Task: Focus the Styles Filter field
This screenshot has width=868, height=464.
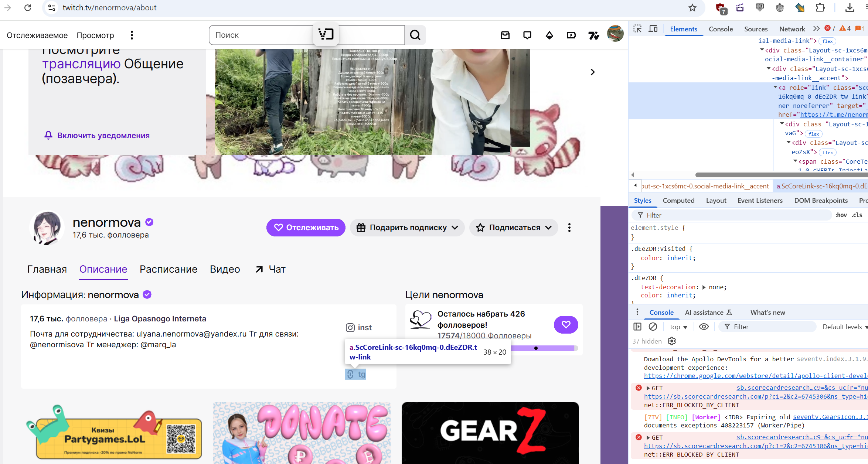Action: [732, 215]
